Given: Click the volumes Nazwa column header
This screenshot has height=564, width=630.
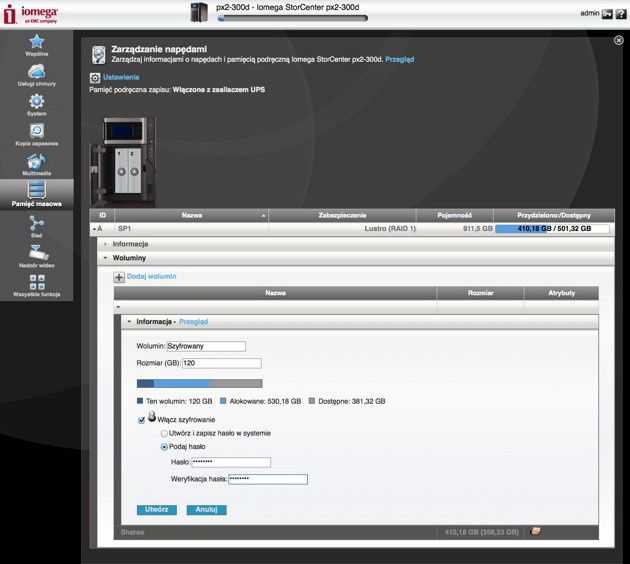Looking at the screenshot, I should [x=276, y=293].
